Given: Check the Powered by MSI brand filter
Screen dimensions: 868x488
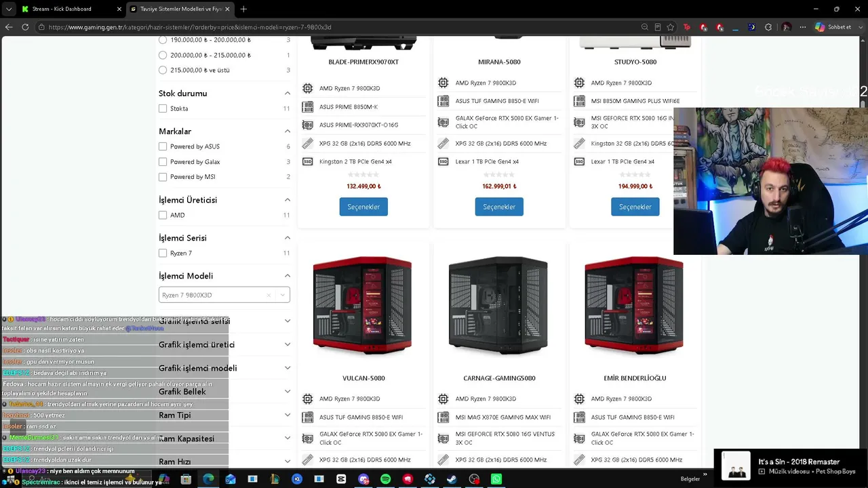Looking at the screenshot, I should [x=163, y=177].
